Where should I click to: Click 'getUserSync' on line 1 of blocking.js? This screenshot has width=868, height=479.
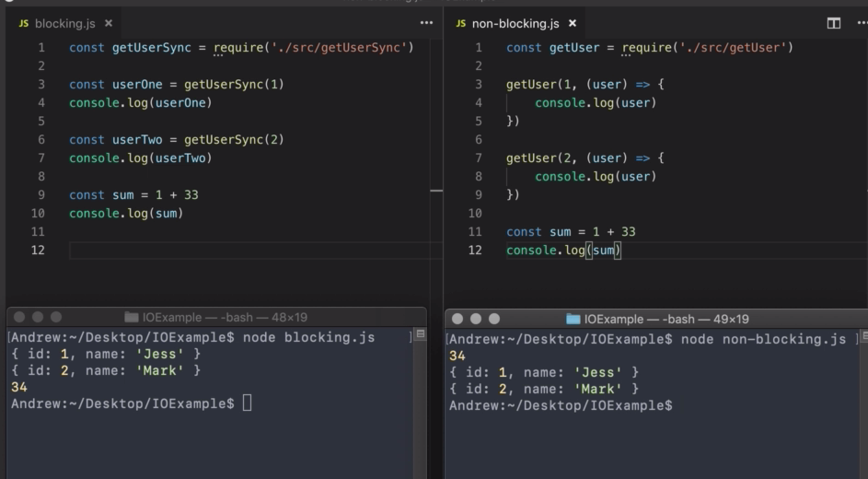click(x=152, y=48)
